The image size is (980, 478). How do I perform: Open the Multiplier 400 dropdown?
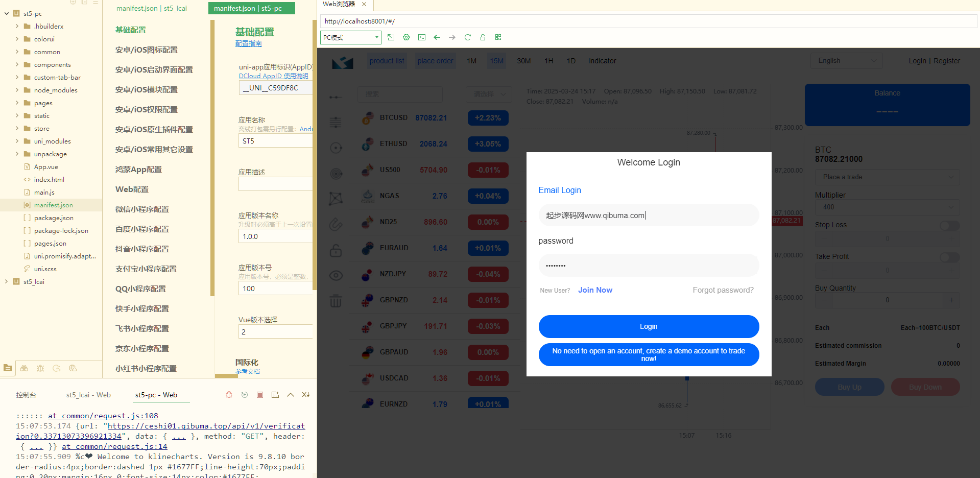click(887, 207)
